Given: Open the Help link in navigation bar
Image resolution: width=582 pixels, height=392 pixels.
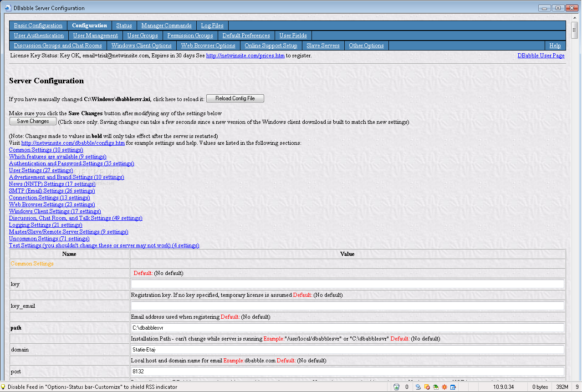Looking at the screenshot, I should (x=555, y=46).
